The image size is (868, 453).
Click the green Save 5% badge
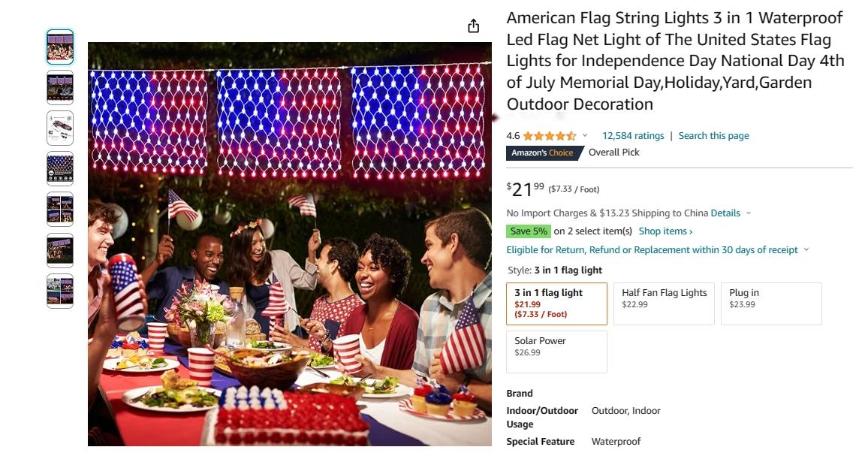[528, 231]
